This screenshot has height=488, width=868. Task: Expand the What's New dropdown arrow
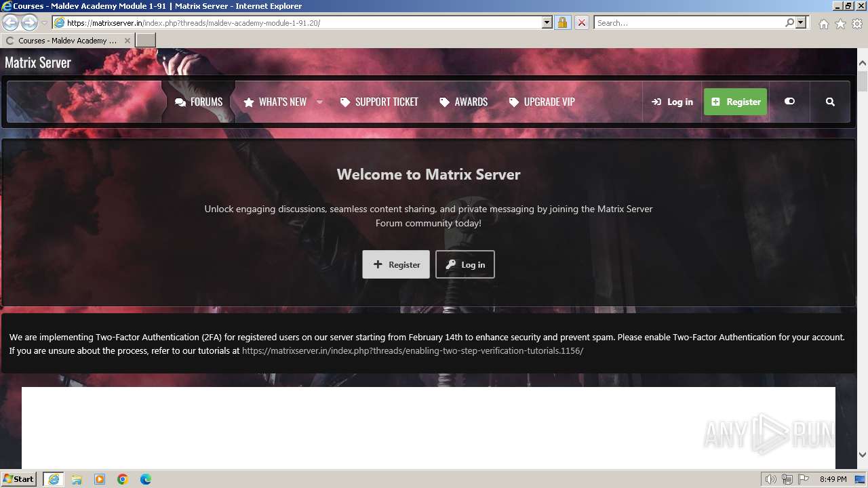click(x=319, y=102)
